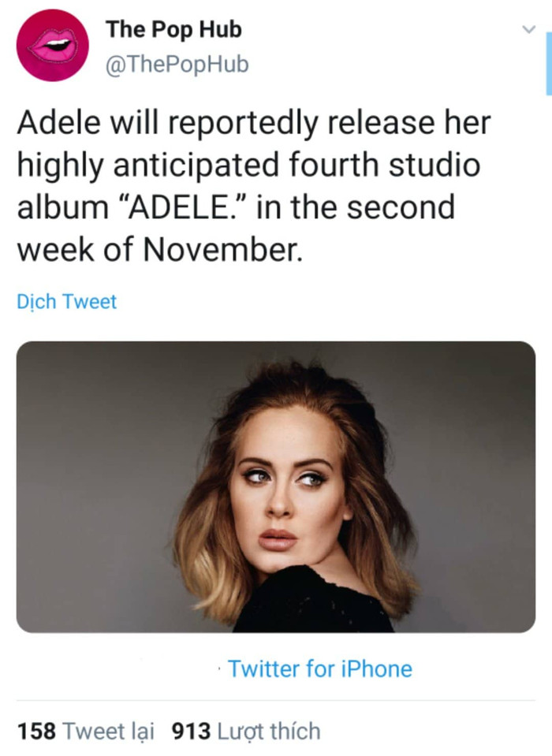
Task: Click the blue scrollbar on the right edge
Action: (x=549, y=63)
